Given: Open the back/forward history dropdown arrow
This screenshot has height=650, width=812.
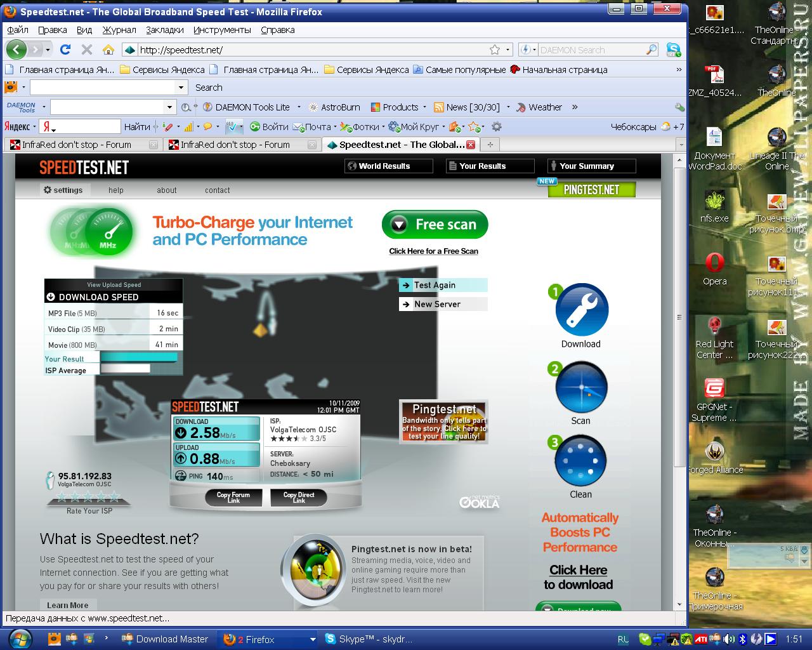Looking at the screenshot, I should point(48,50).
